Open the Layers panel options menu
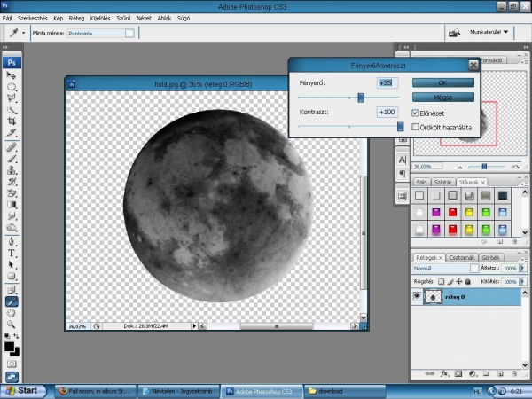This screenshot has height=399, width=532. [x=525, y=259]
